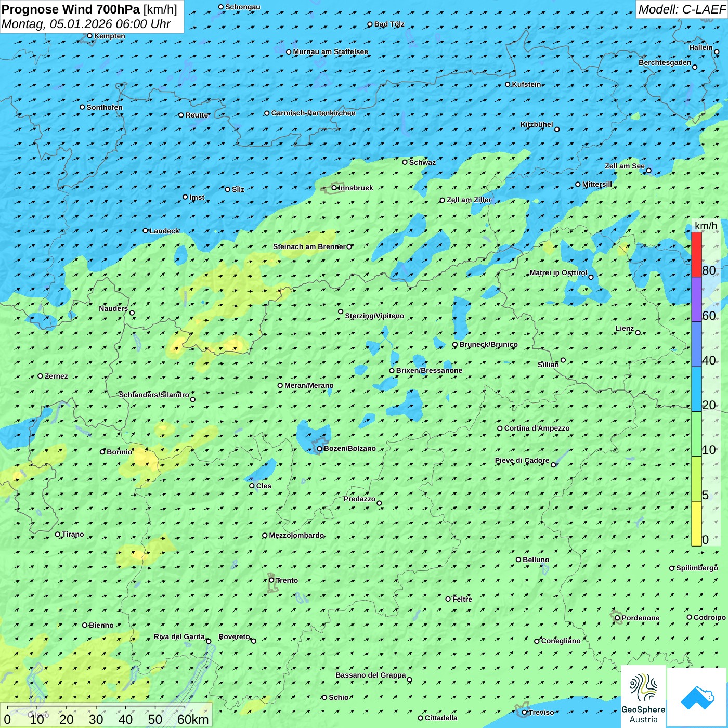Click the purple legend color band
The width and height of the screenshot is (728, 728).
[696, 300]
